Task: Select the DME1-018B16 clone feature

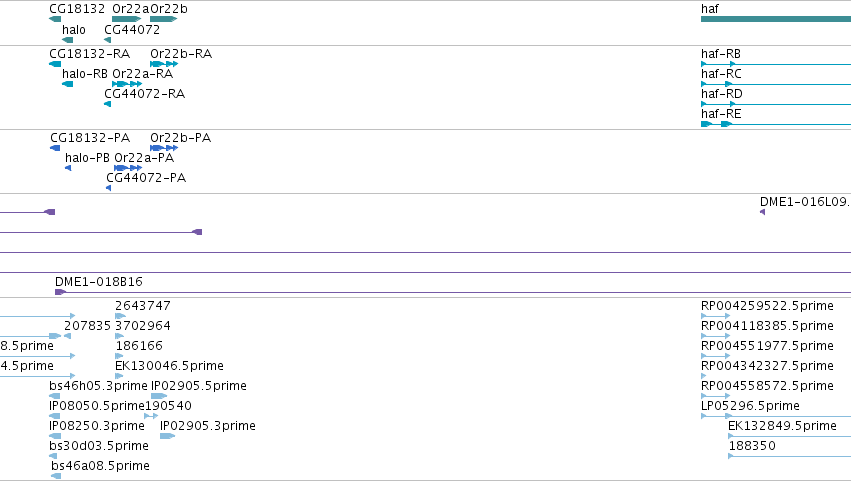Action: [453, 292]
